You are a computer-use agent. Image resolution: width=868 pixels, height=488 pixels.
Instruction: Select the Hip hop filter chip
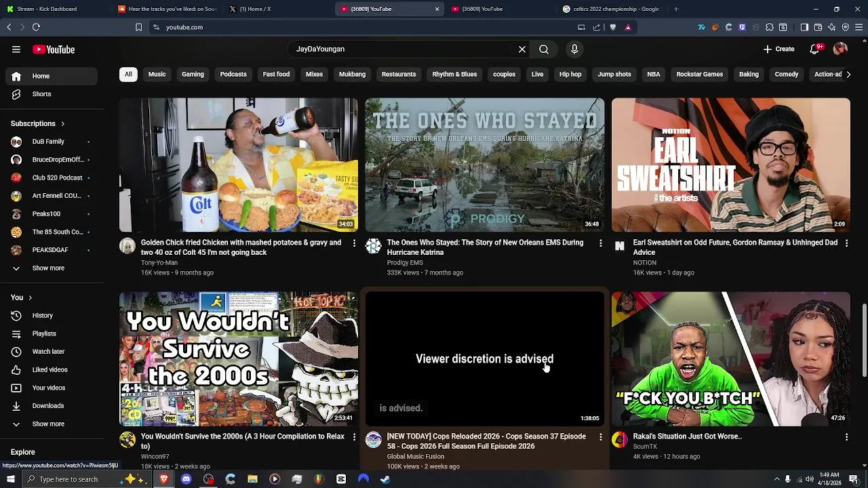(570, 75)
